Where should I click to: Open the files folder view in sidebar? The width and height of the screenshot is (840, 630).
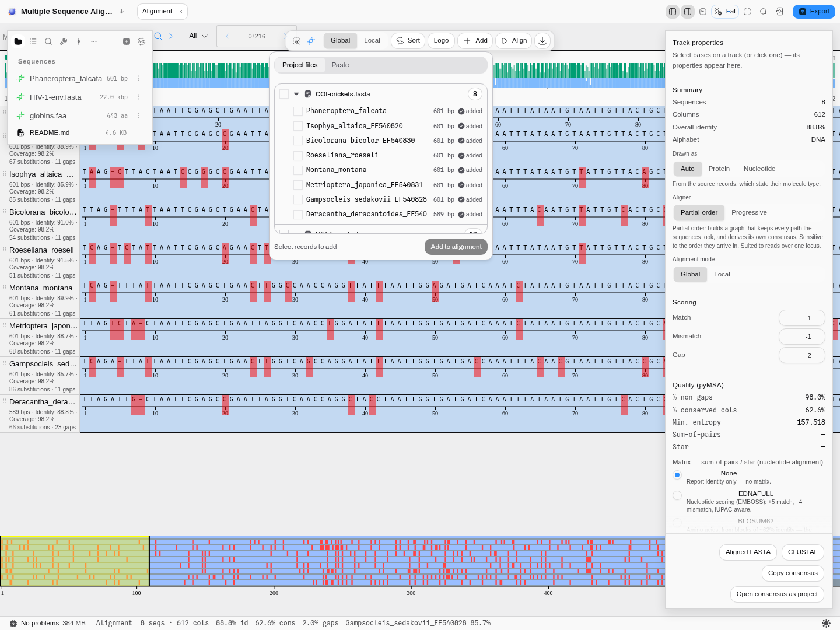(x=18, y=41)
